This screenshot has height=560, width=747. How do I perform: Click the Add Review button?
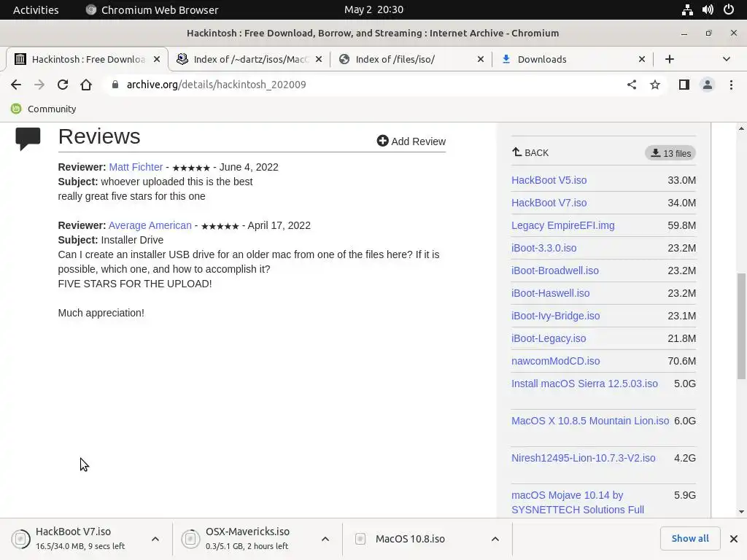[411, 141]
